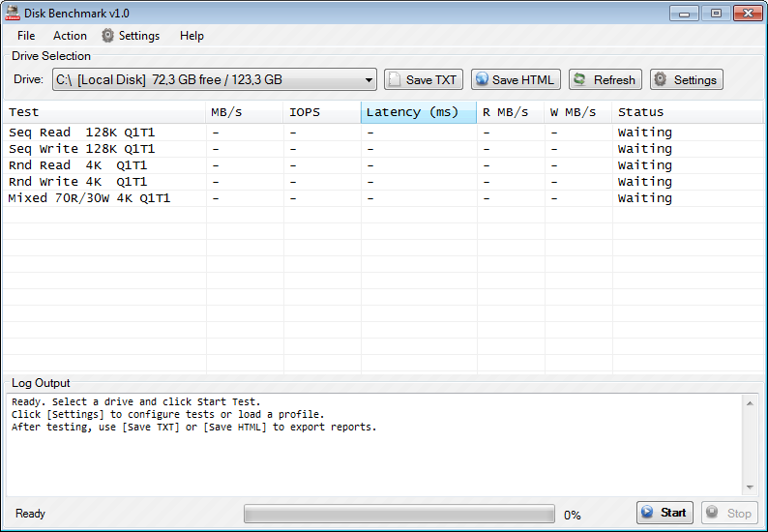The image size is (768, 532).
Task: Click the Save TXT button
Action: click(x=424, y=80)
